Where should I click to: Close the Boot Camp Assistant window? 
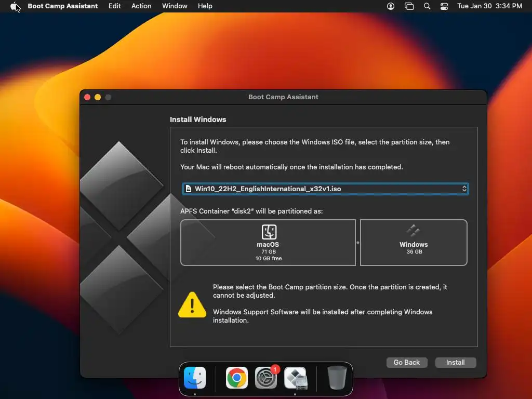[x=87, y=97]
